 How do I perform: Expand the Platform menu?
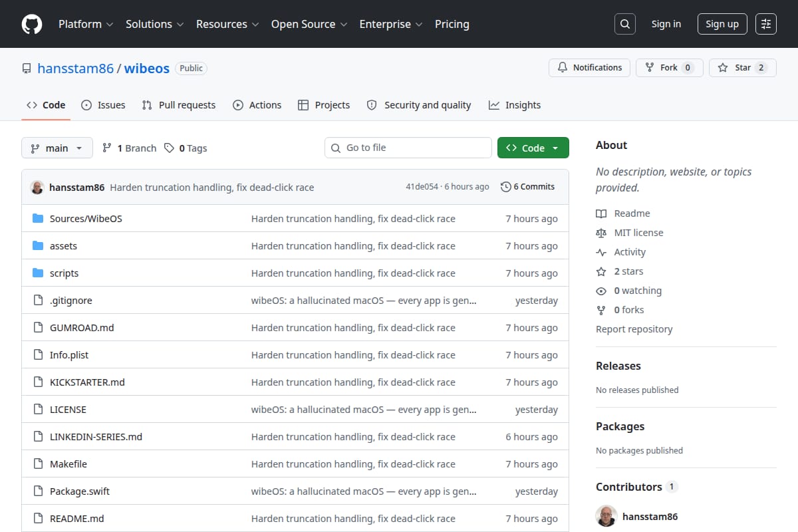coord(86,24)
